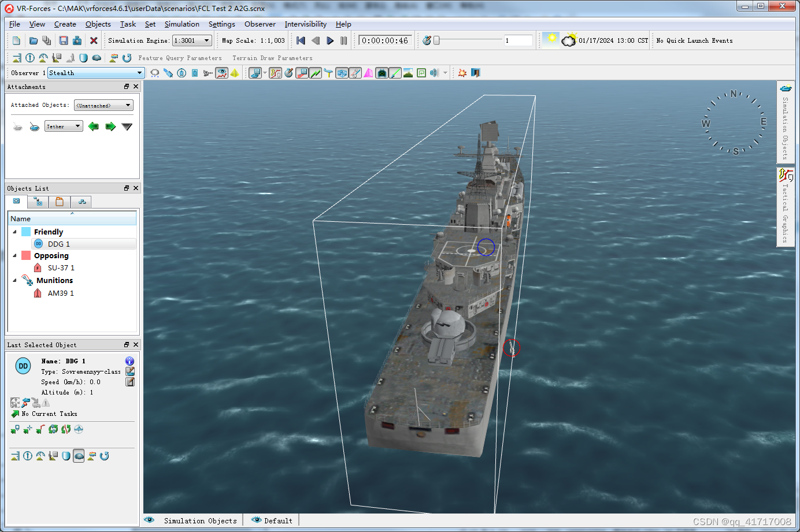Screen dimensions: 800x532
Task: Select the camera icon in the observer toolbar
Action: (382, 73)
